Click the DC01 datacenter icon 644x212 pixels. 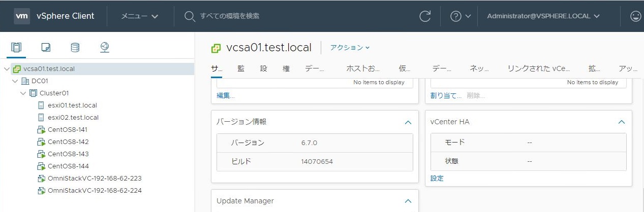25,81
